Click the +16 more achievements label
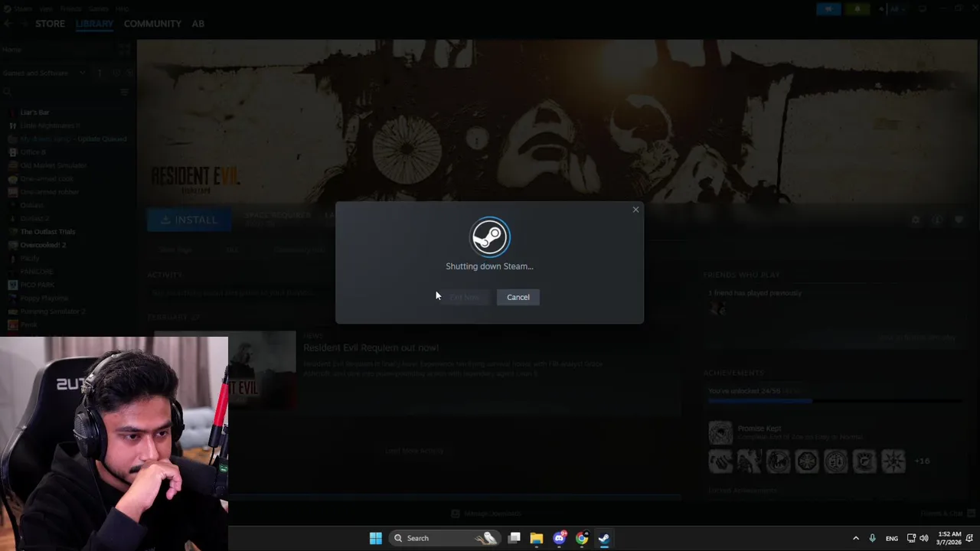The height and width of the screenshot is (551, 980). (922, 461)
